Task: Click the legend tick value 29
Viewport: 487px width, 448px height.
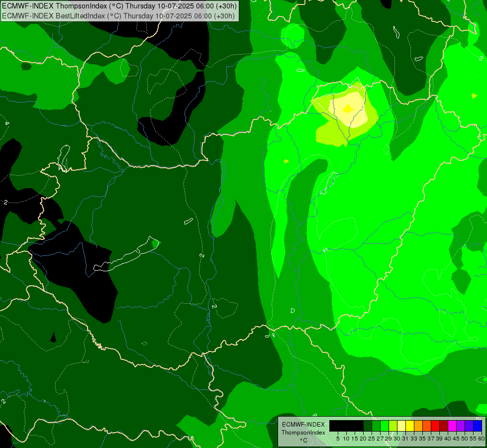Action: coord(389,439)
